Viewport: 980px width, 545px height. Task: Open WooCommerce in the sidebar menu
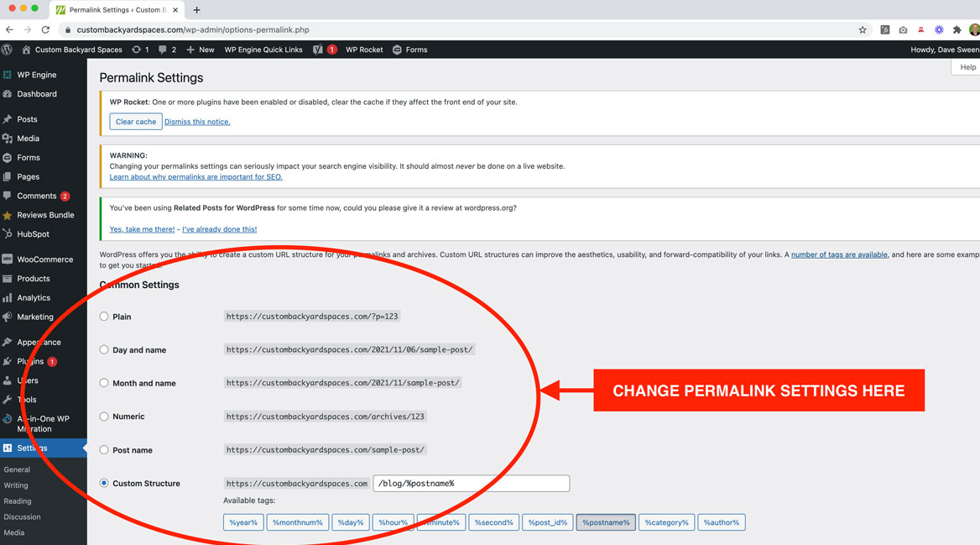pos(44,259)
